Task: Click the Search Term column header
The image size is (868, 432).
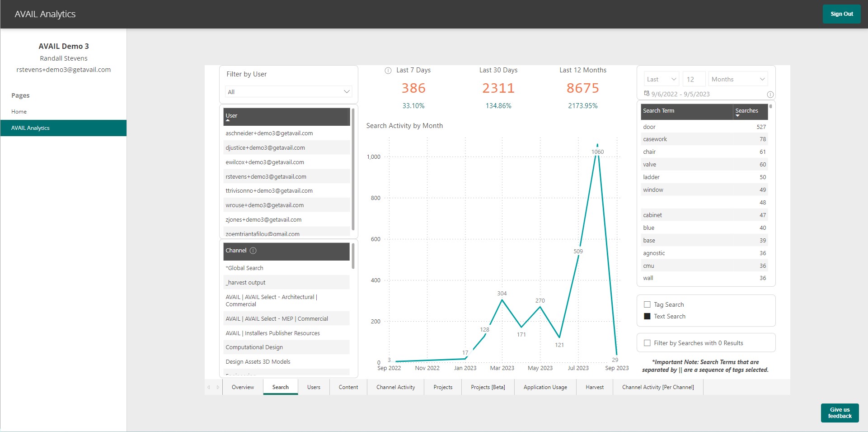Action: (687, 111)
